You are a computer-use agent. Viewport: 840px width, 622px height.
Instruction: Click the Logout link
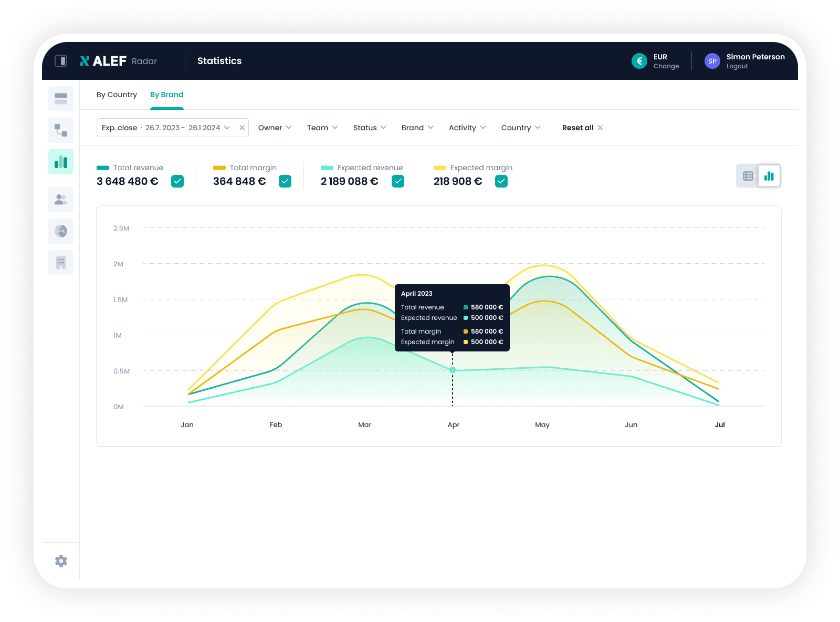pyautogui.click(x=737, y=66)
